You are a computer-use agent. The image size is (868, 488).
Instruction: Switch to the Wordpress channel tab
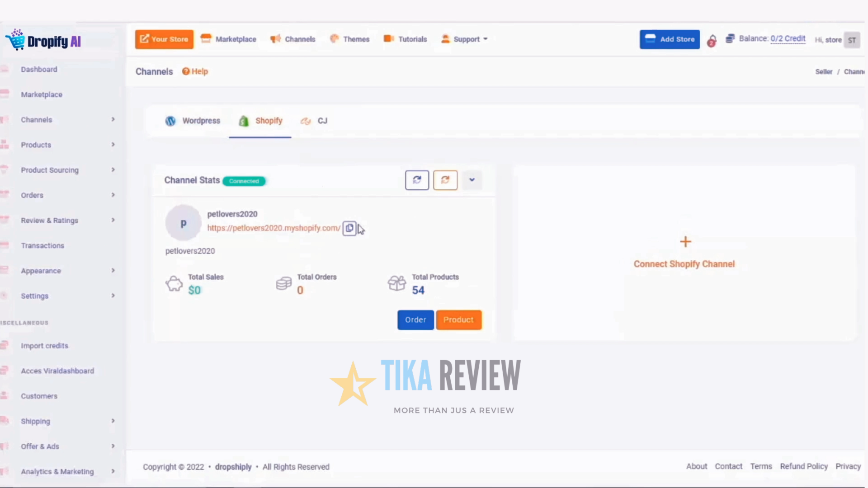(x=193, y=121)
